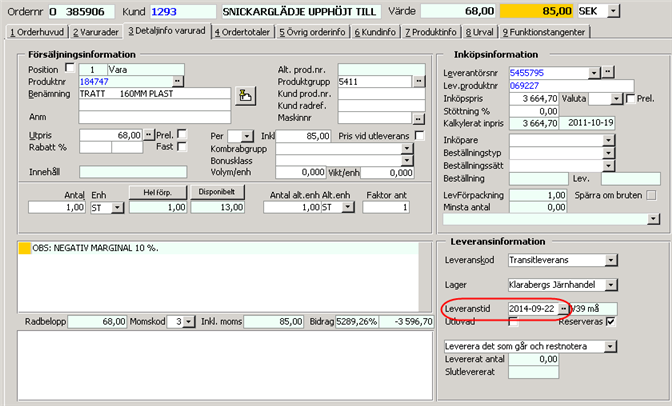Open the Per dropdown

point(247,136)
